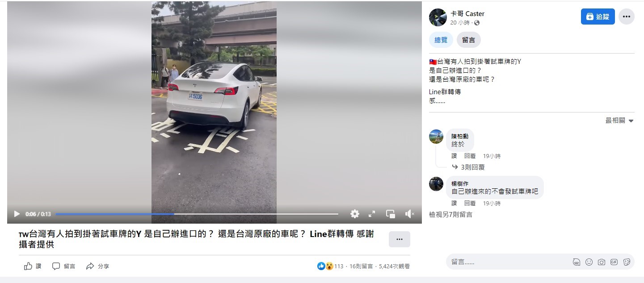This screenshot has height=283, width=644.
Task: Open the 最相關 comment sorting dropdown
Action: [619, 121]
